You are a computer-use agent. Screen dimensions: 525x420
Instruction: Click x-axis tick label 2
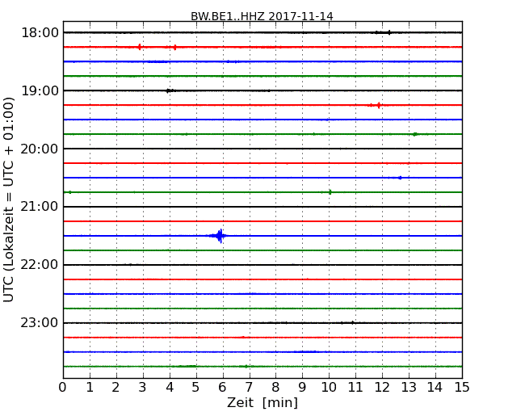coord(115,388)
